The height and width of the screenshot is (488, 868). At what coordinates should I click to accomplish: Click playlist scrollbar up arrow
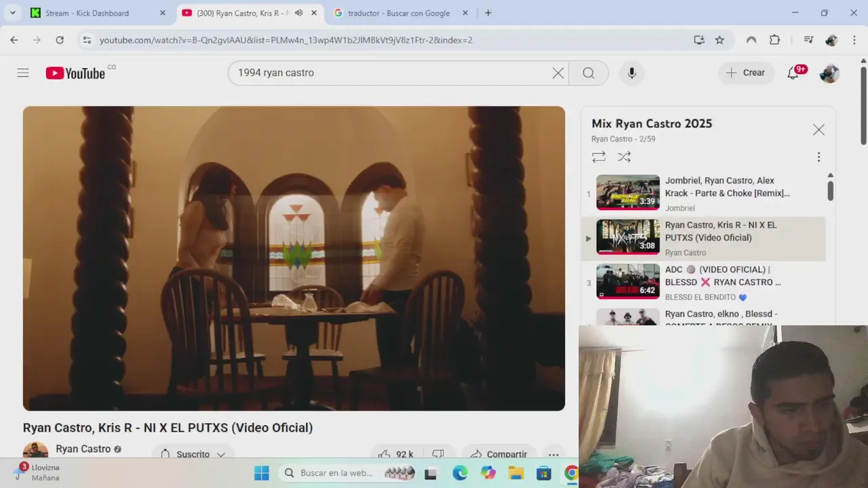coord(830,176)
